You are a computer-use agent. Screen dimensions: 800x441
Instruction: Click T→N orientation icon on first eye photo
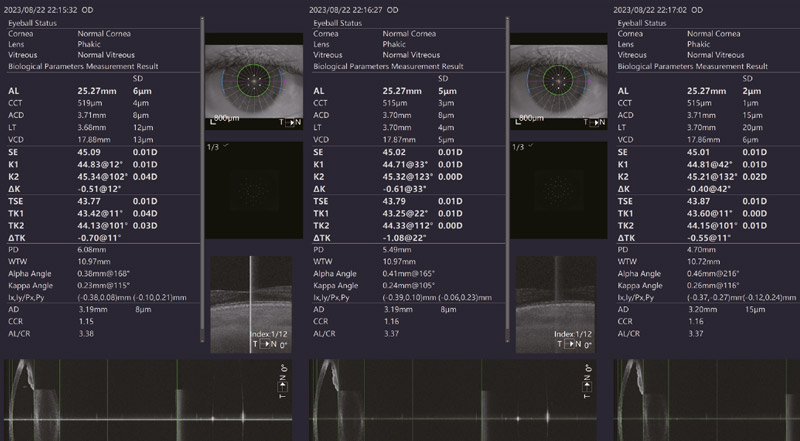click(290, 122)
